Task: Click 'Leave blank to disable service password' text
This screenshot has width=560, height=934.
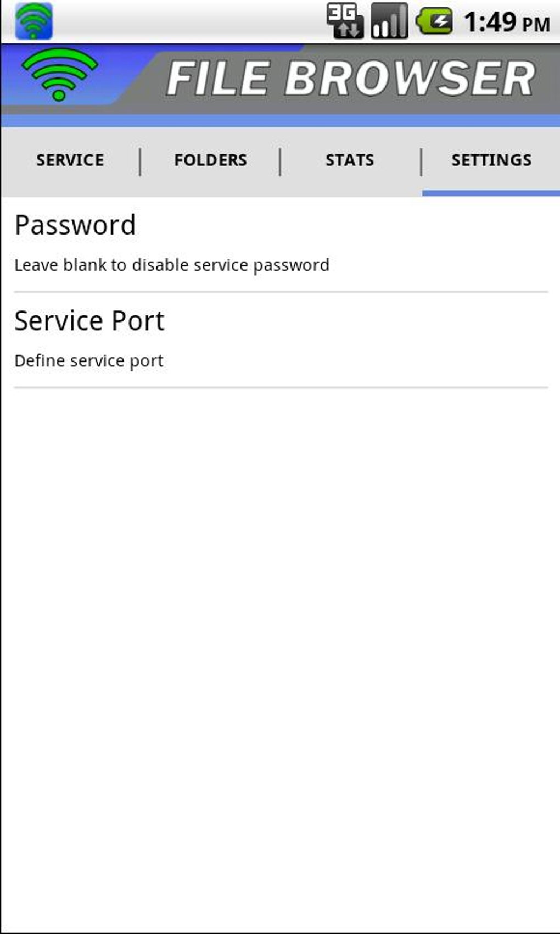Action: (x=172, y=265)
